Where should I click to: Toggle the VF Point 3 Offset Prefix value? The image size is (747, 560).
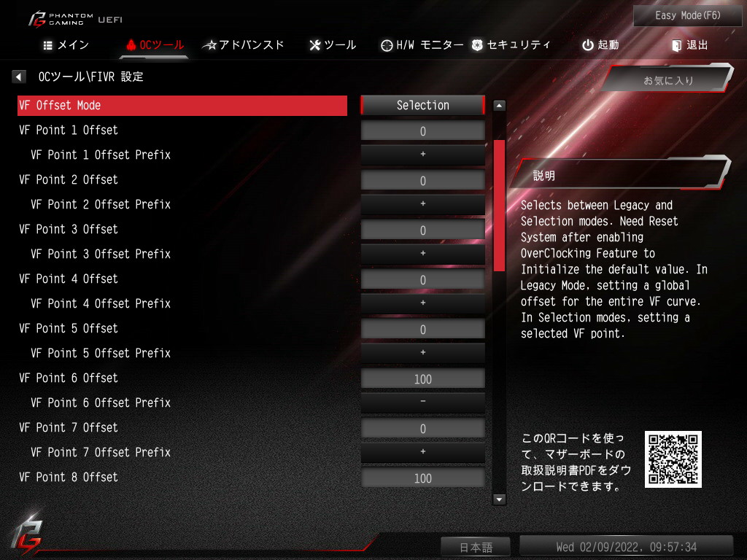click(x=422, y=254)
